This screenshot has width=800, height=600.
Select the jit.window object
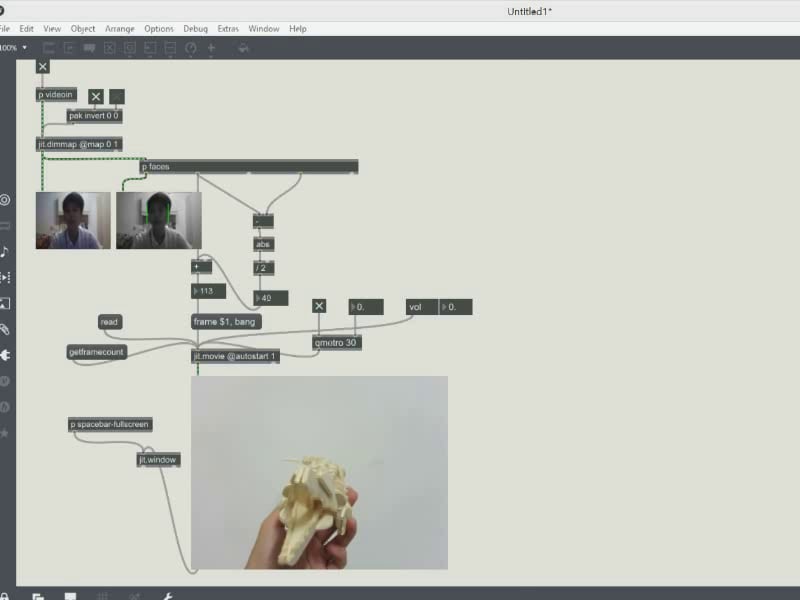click(159, 460)
